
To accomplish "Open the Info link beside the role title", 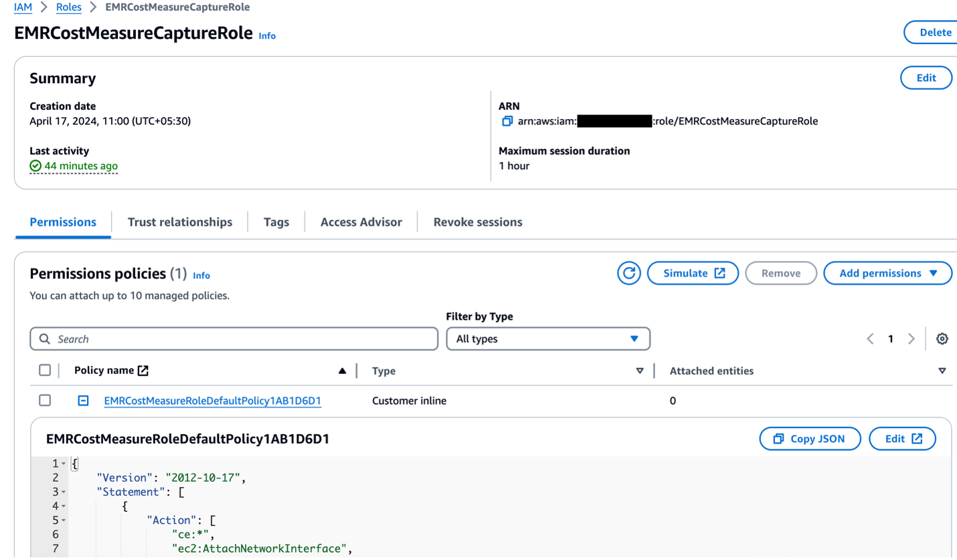I will tap(267, 36).
